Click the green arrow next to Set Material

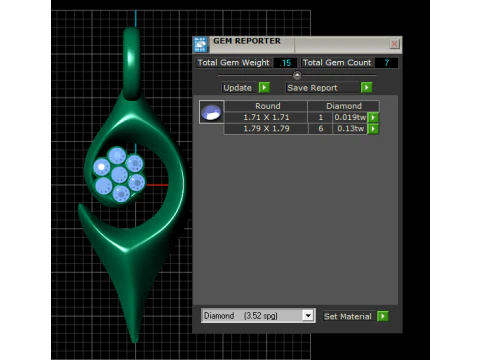383,316
